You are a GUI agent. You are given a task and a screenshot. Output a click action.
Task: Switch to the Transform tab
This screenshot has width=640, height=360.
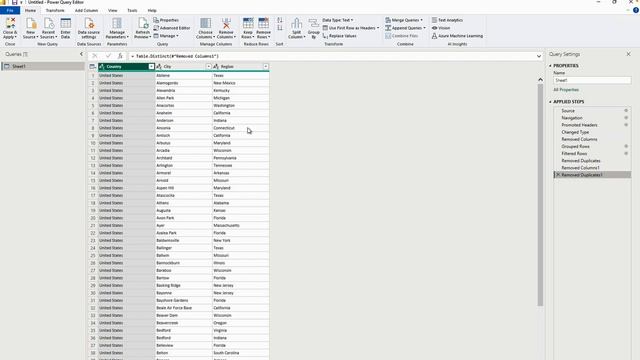55,11
